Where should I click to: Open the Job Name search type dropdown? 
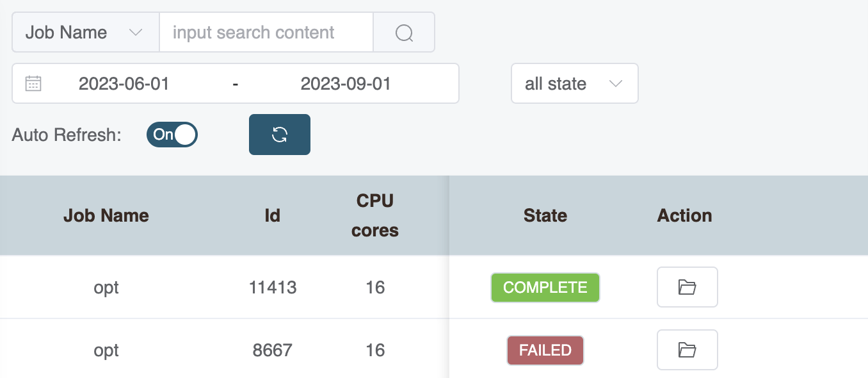85,33
